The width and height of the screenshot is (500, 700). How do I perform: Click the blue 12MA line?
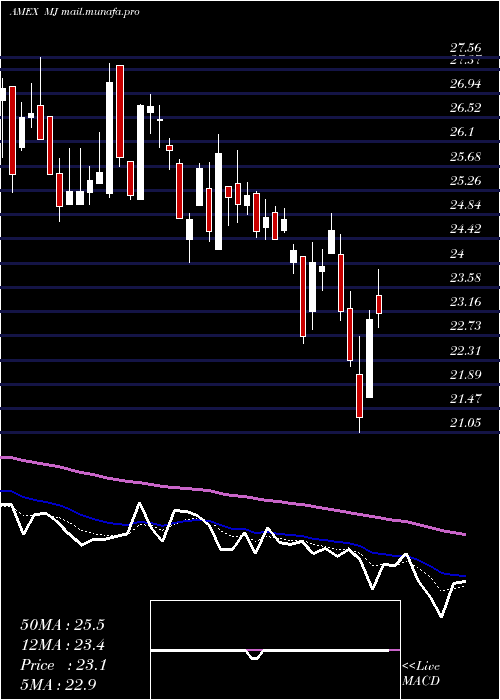point(232,529)
